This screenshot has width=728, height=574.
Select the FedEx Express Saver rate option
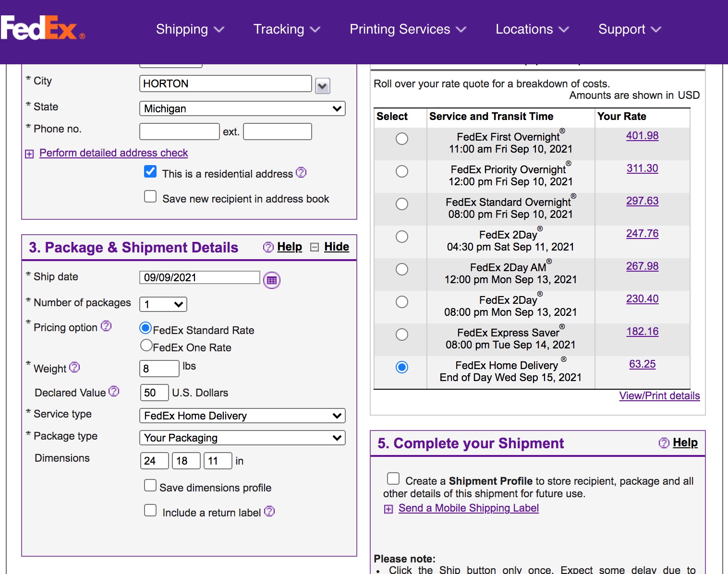[x=402, y=335]
